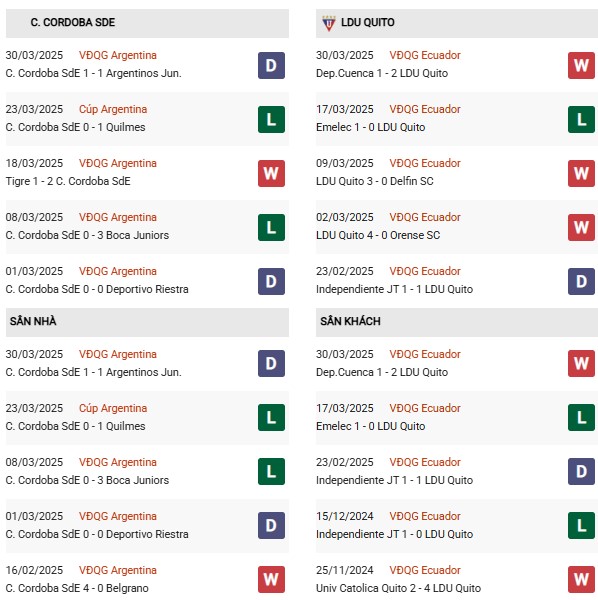This screenshot has height=600, width=598.
Task: Click the W badge for Tigre 1 - 2 match
Action: point(271,173)
